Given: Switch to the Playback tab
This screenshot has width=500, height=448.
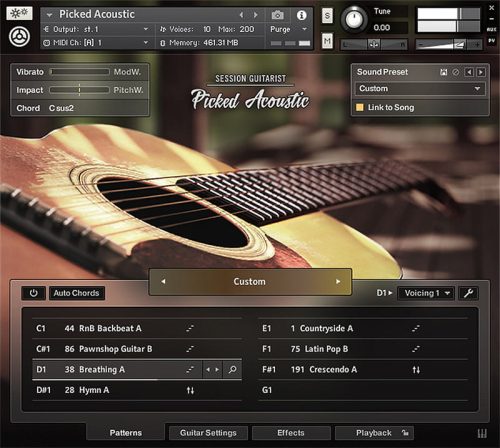Looking at the screenshot, I should (x=374, y=433).
